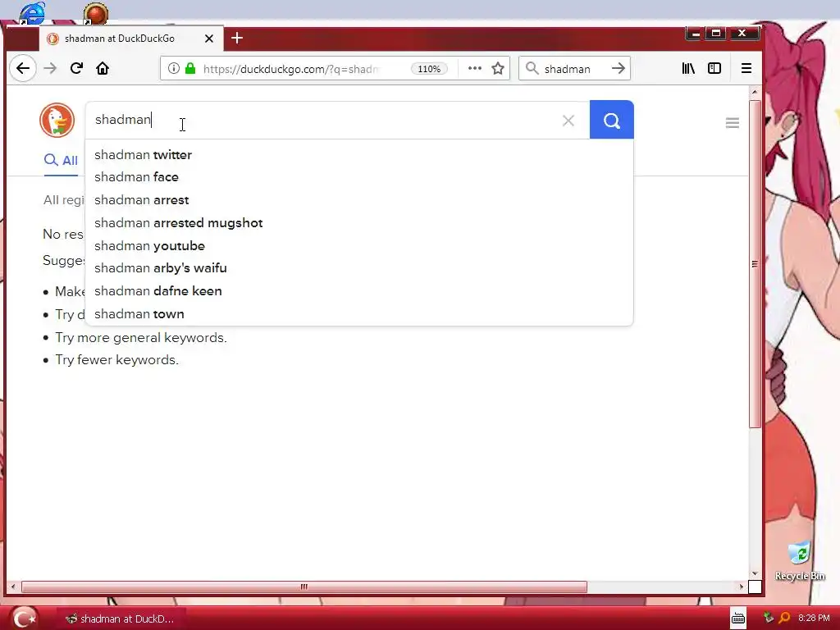Reload the page with the refresh icon
Image resolution: width=840 pixels, height=630 pixels.
[x=76, y=69]
